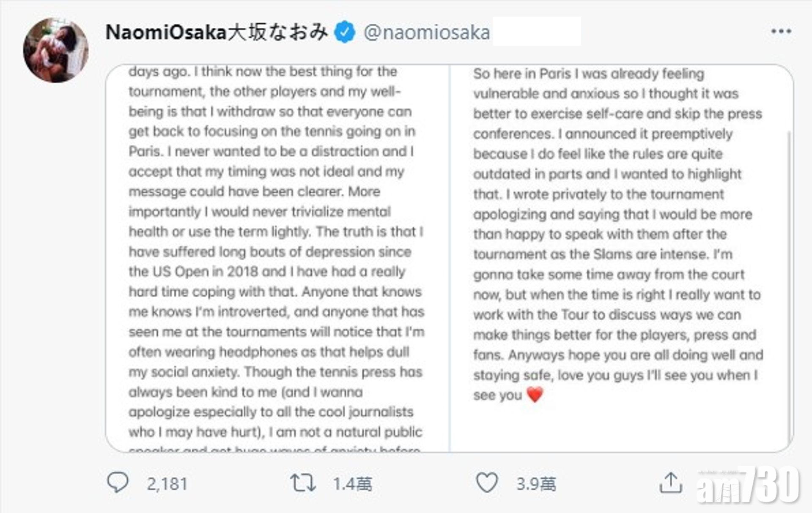
Task: Click the reply speech bubble icon
Action: point(118,483)
